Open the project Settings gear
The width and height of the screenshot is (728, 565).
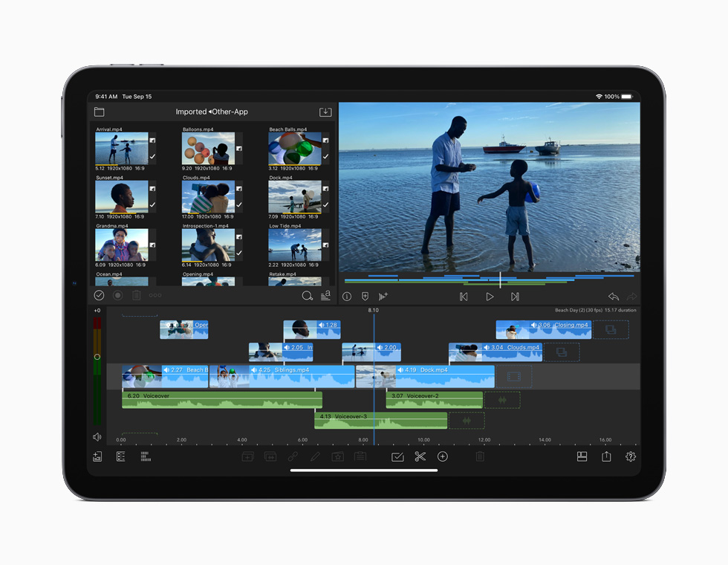631,456
